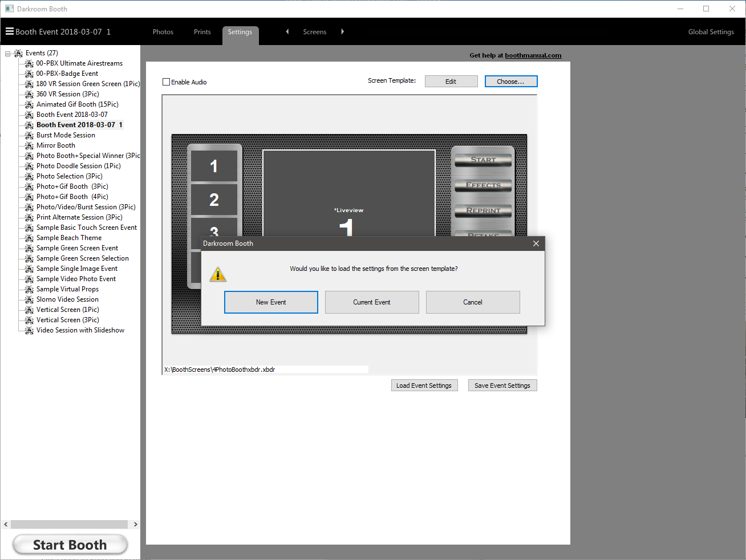This screenshot has height=560, width=746.
Task: Click icon beside Sample Single Image Event
Action: coord(30,269)
